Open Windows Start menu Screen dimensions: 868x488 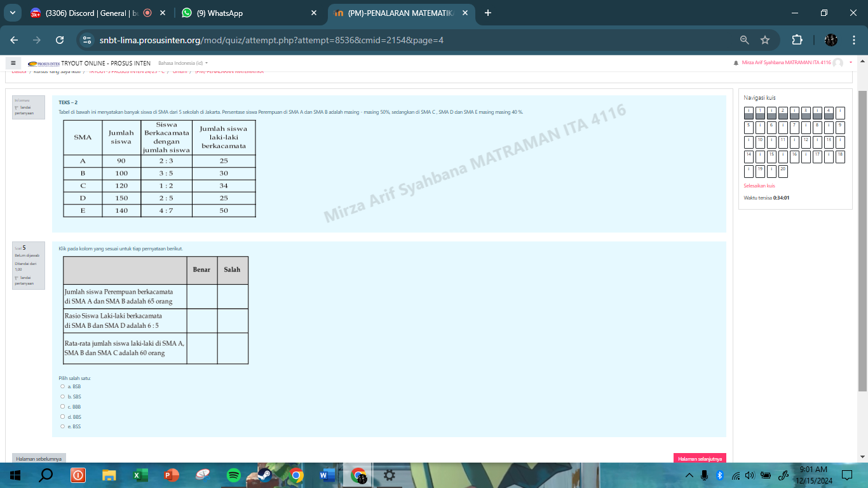15,475
